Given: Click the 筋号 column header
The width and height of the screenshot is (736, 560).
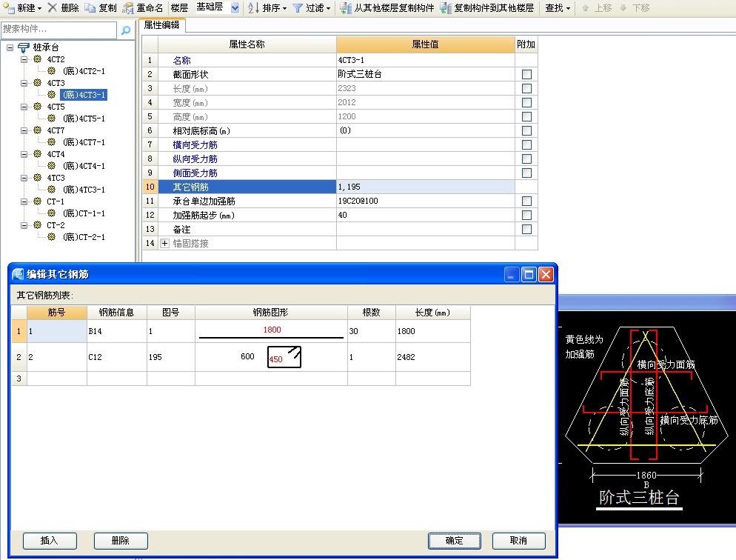Looking at the screenshot, I should (57, 312).
